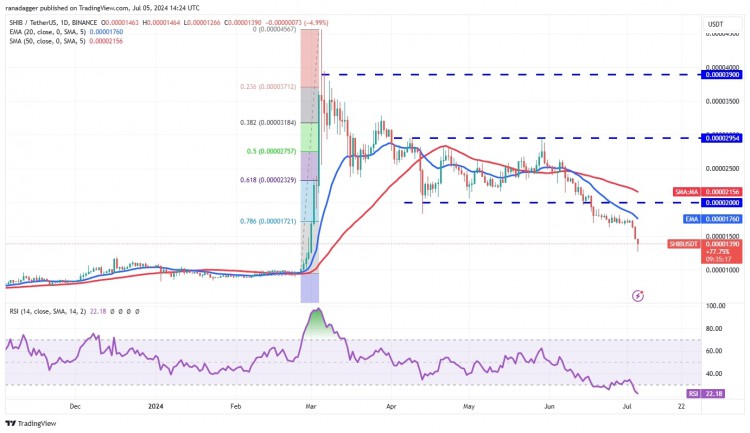Click the Feb label on time axis
Image resolution: width=750 pixels, height=433 pixels.
click(236, 407)
